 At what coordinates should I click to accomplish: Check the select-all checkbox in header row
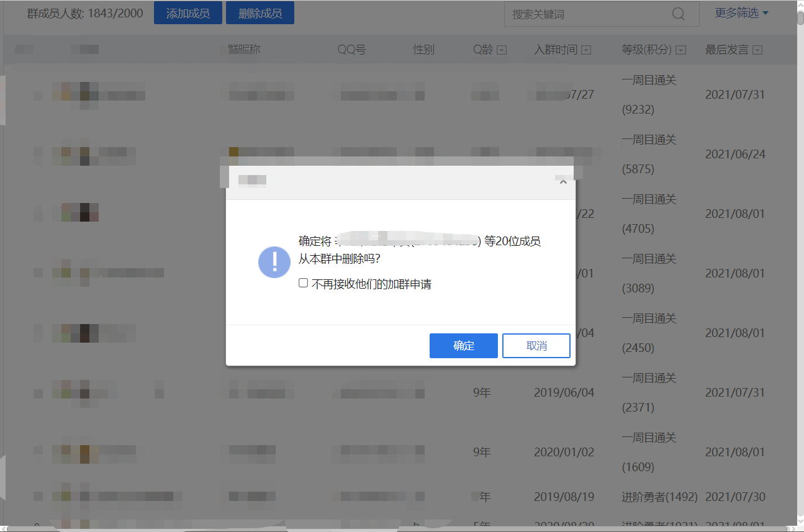coord(24,50)
